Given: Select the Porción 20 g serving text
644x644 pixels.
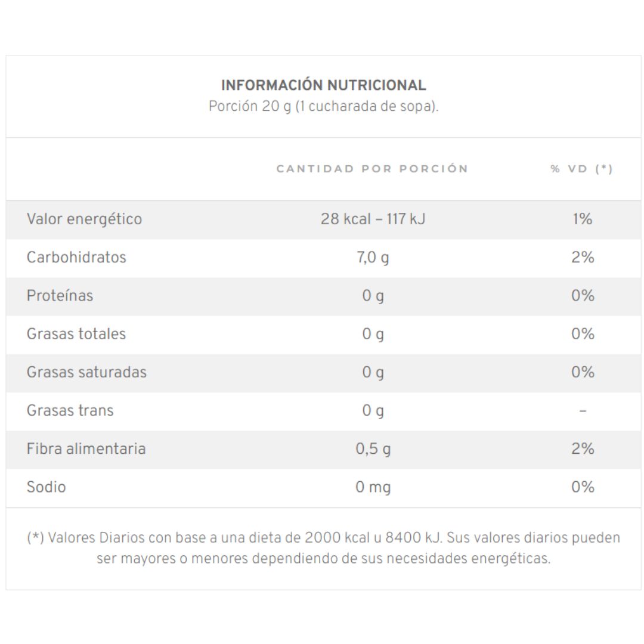Looking at the screenshot, I should [x=324, y=106].
